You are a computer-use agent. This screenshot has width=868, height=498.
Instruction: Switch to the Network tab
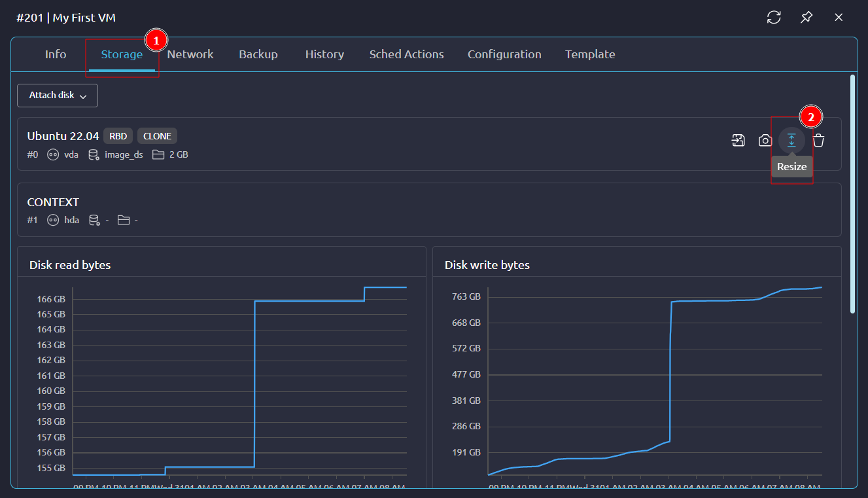(x=190, y=54)
